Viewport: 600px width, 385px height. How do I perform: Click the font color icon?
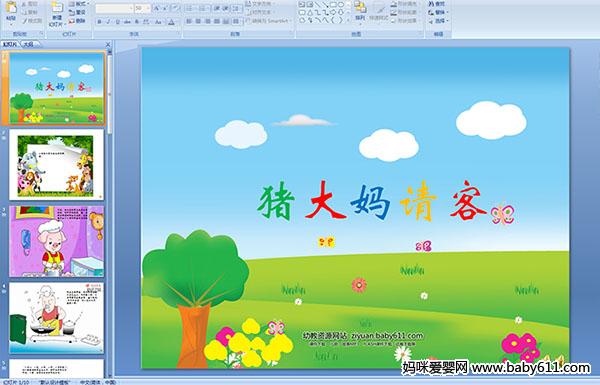pyautogui.click(x=171, y=22)
